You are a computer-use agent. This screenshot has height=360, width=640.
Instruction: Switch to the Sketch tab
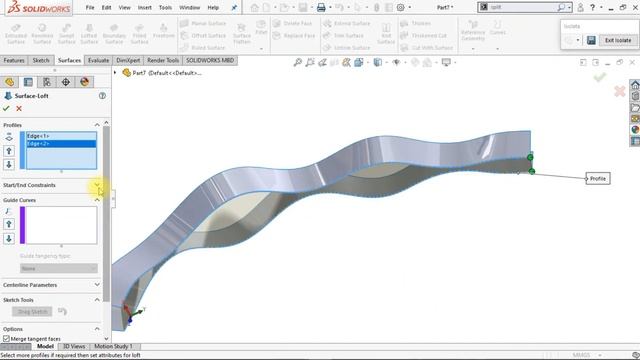[x=41, y=60]
